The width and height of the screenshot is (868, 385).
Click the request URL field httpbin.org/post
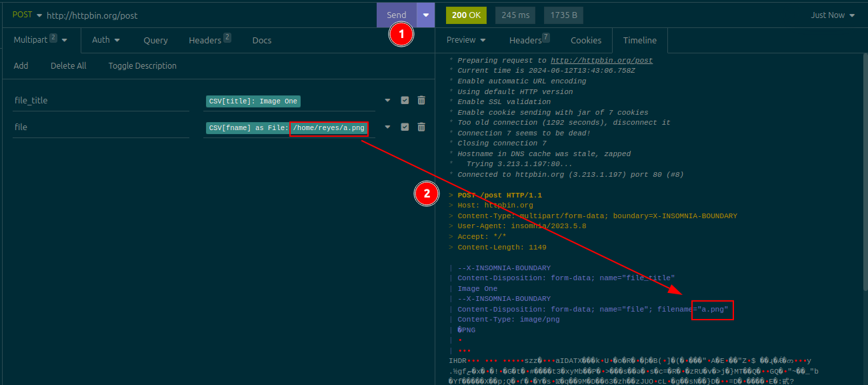pyautogui.click(x=92, y=15)
